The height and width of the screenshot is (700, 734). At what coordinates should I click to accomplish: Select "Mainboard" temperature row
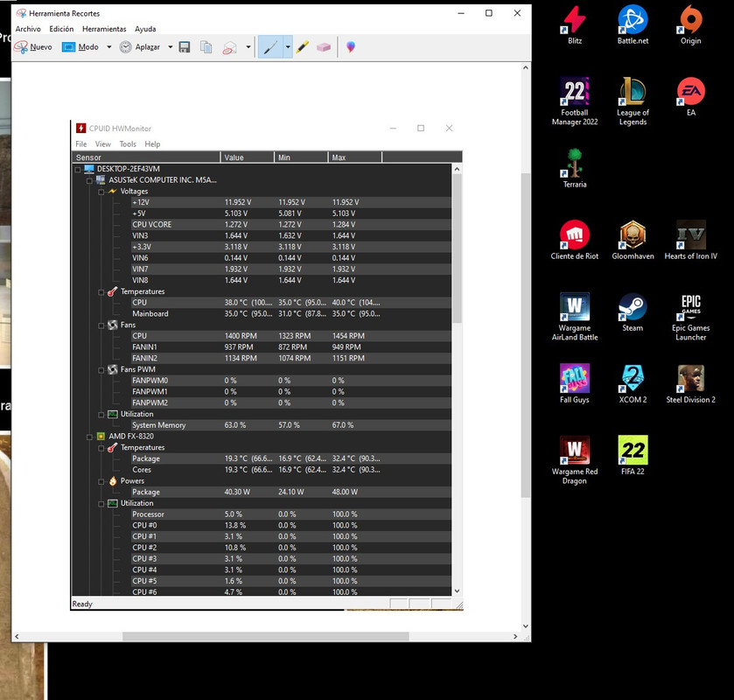pos(291,314)
